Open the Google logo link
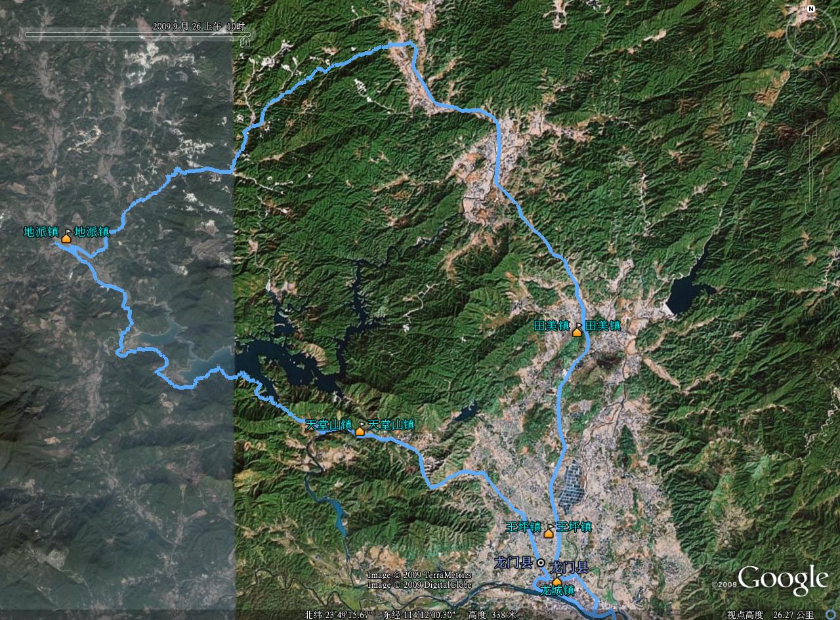This screenshot has height=620, width=840. point(782,580)
